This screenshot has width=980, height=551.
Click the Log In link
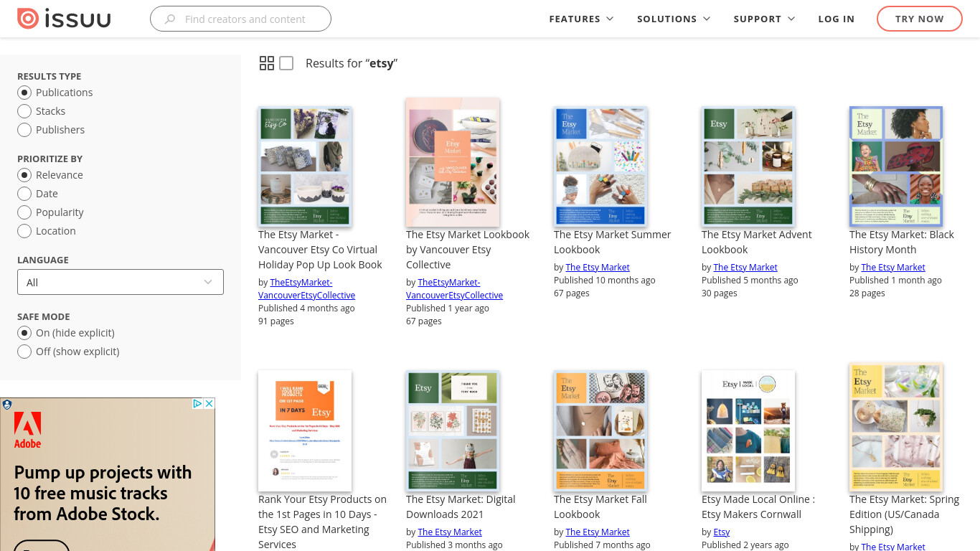pyautogui.click(x=837, y=19)
